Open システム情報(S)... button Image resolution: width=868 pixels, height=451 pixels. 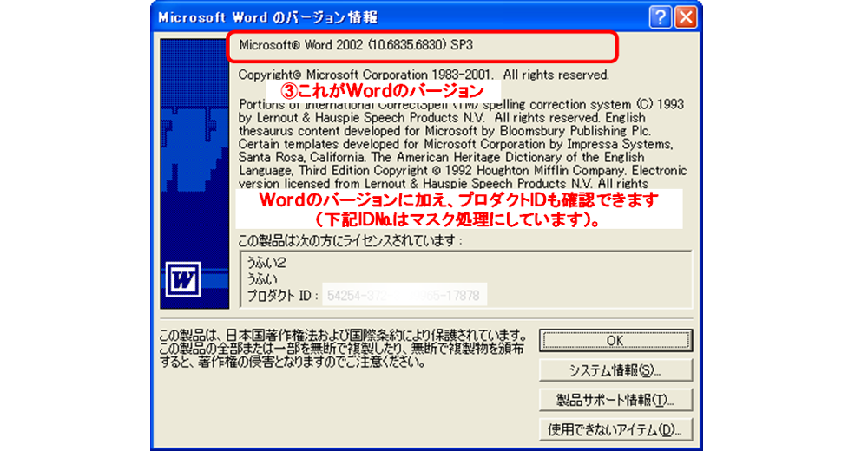click(x=615, y=370)
